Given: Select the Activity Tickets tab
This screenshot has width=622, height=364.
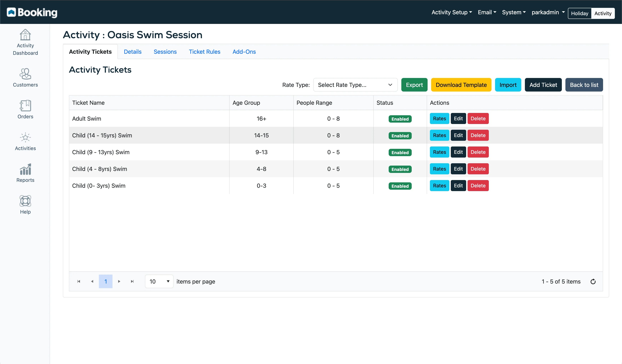Looking at the screenshot, I should point(90,52).
